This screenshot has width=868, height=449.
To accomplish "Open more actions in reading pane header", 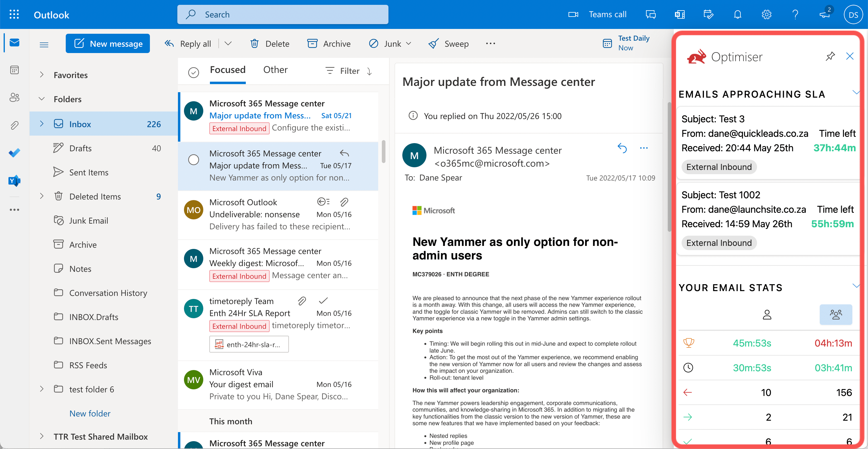I will coord(644,148).
